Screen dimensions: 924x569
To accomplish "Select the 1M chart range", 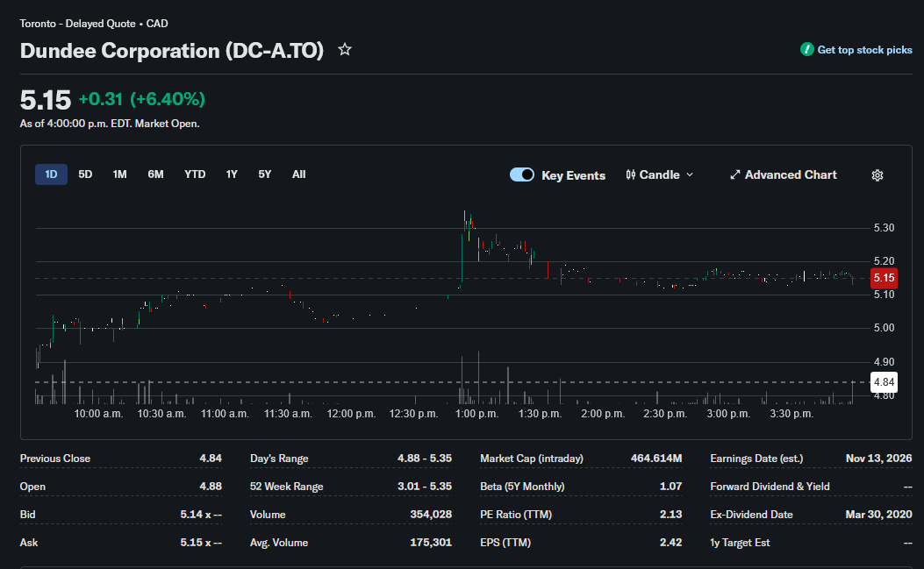I will click(x=119, y=174).
